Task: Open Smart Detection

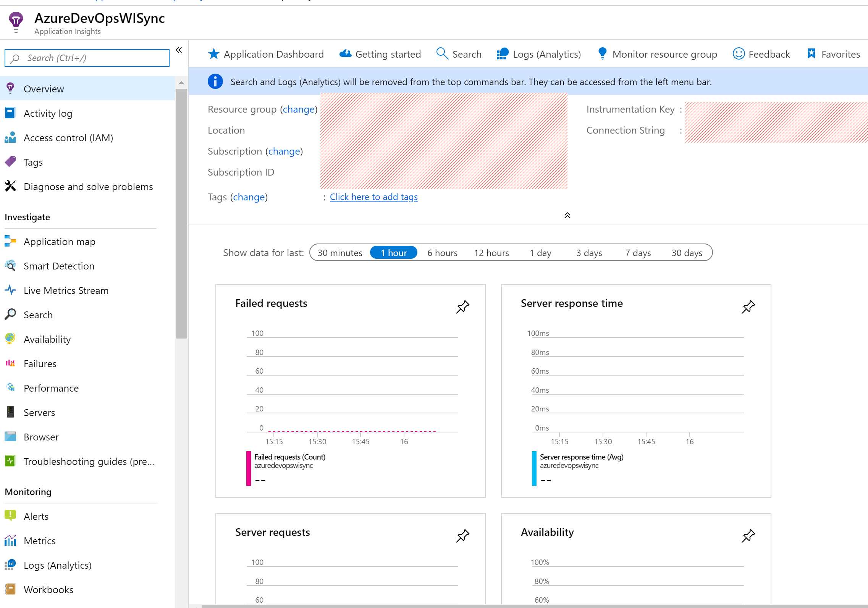Action: [x=59, y=266]
